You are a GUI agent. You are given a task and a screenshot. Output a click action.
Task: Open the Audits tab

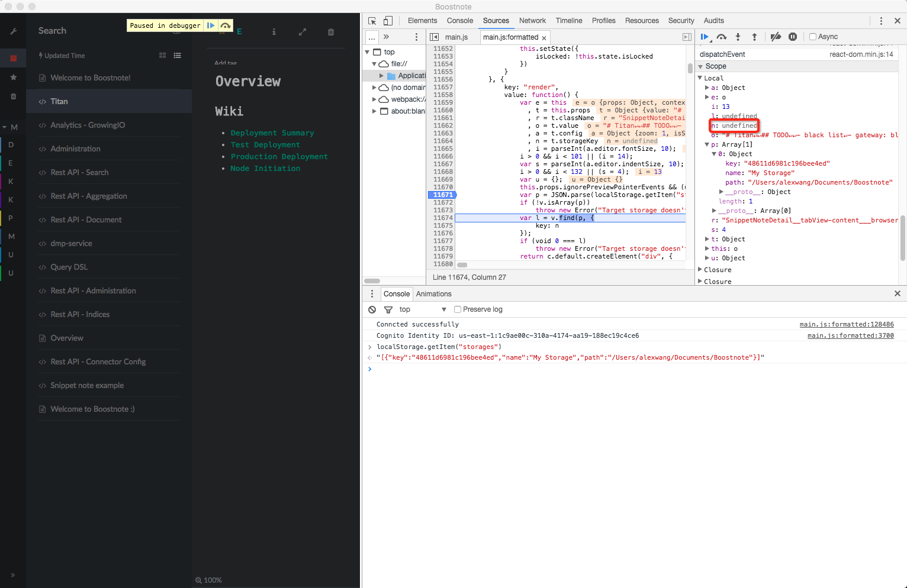(713, 21)
